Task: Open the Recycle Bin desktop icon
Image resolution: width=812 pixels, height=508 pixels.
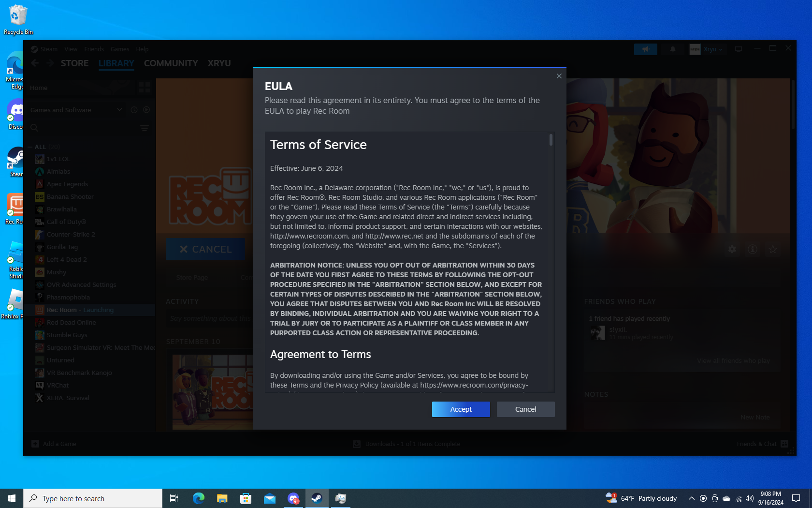Action: [18, 20]
